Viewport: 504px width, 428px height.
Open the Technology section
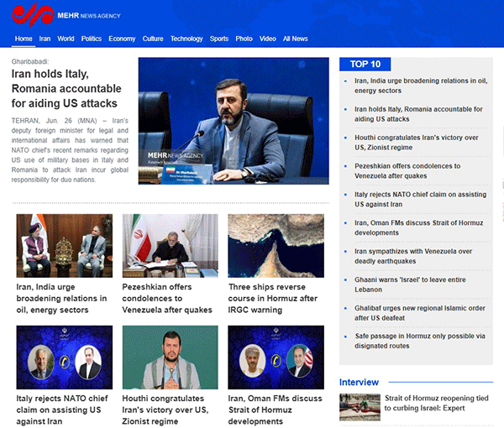coord(186,39)
